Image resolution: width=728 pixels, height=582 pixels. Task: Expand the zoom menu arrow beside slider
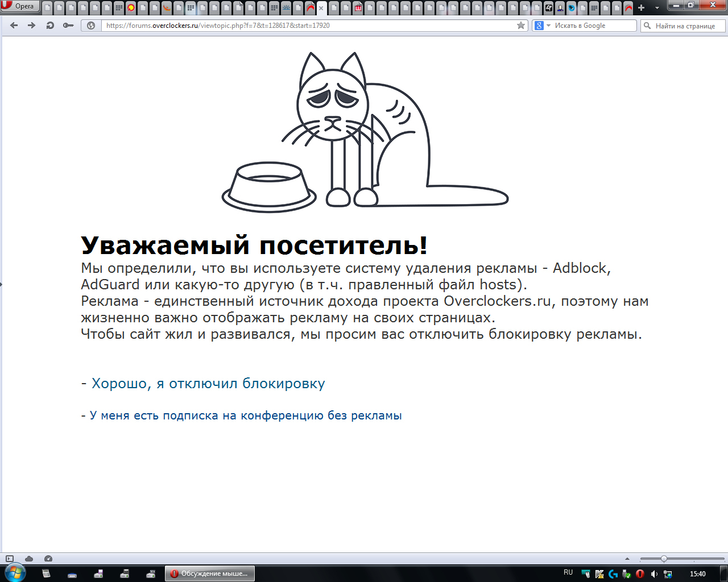[627, 559]
